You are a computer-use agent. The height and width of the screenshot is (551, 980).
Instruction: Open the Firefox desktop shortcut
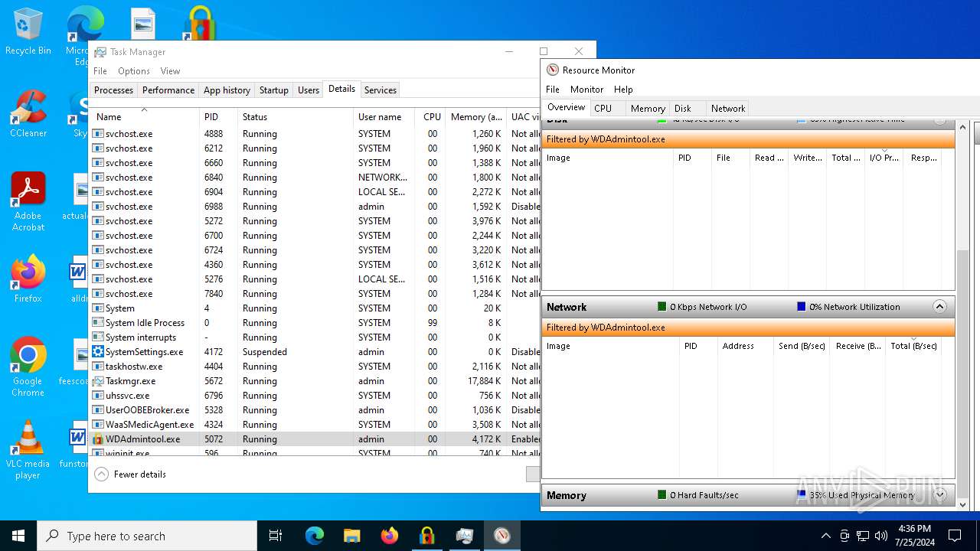click(x=28, y=279)
